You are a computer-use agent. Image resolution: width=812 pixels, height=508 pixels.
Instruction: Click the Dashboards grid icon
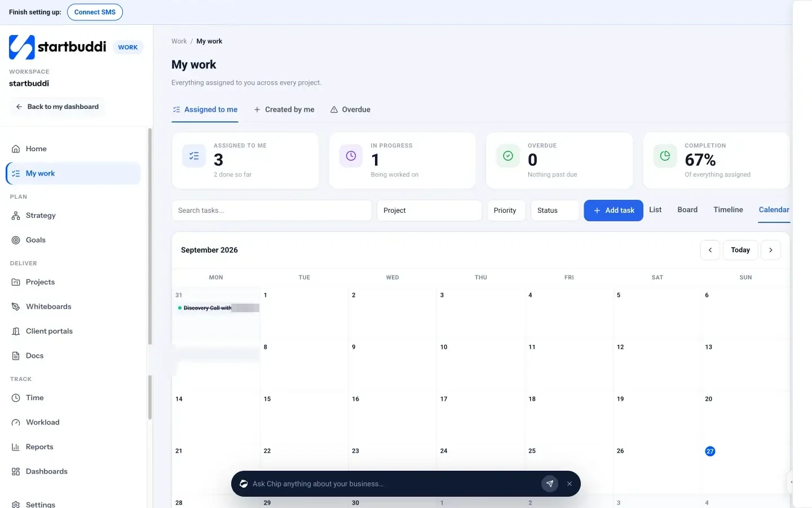point(16,472)
